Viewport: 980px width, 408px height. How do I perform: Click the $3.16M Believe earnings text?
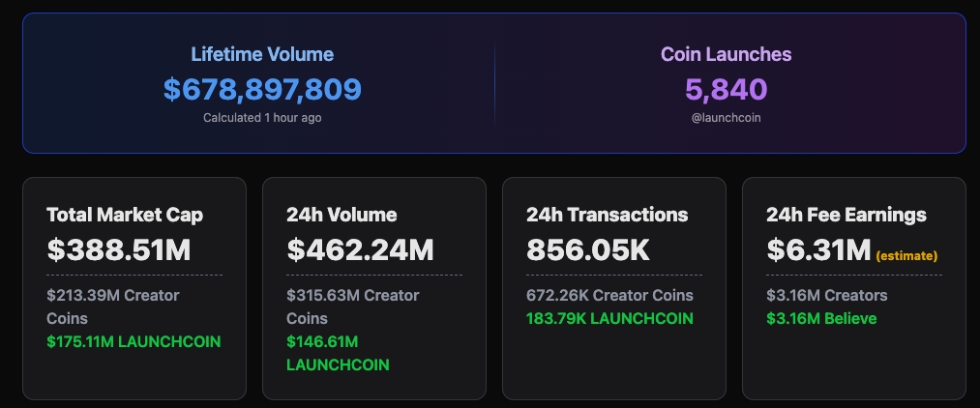click(x=821, y=319)
